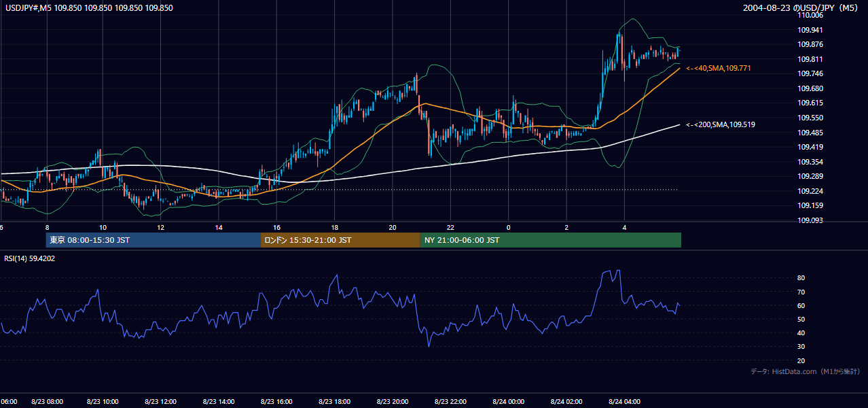This screenshot has width=868, height=408.
Task: Click the 8/23 22:00 date label
Action: click(x=450, y=401)
